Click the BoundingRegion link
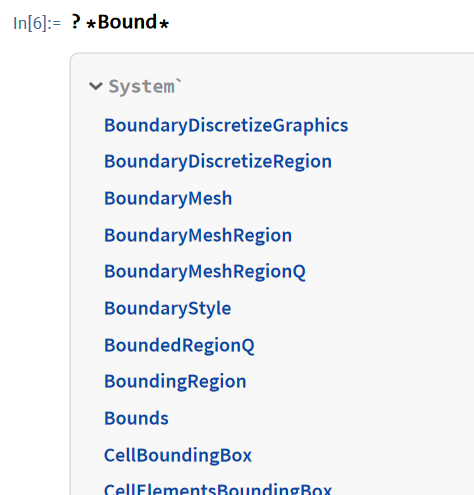474x495 pixels. (x=175, y=382)
